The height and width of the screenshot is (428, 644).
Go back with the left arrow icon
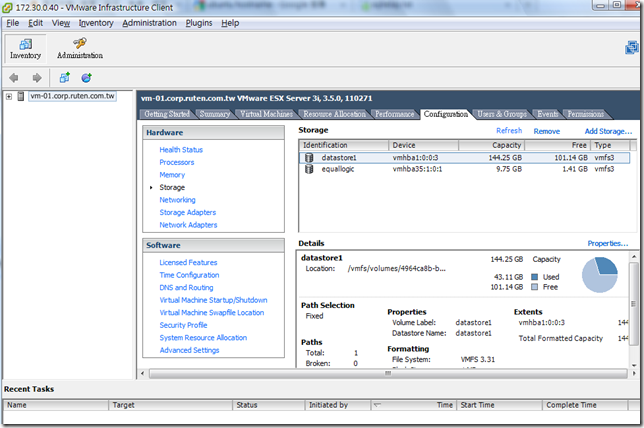[x=14, y=78]
